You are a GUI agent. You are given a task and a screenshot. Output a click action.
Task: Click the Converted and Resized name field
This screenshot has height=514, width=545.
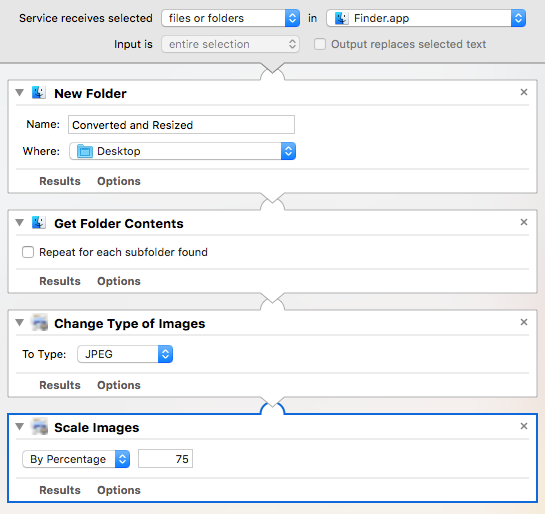point(181,125)
